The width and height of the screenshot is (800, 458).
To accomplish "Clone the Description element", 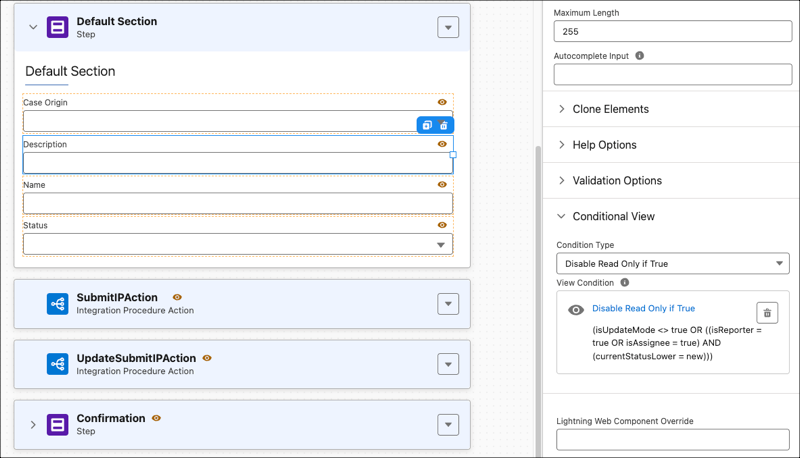I will (x=427, y=125).
